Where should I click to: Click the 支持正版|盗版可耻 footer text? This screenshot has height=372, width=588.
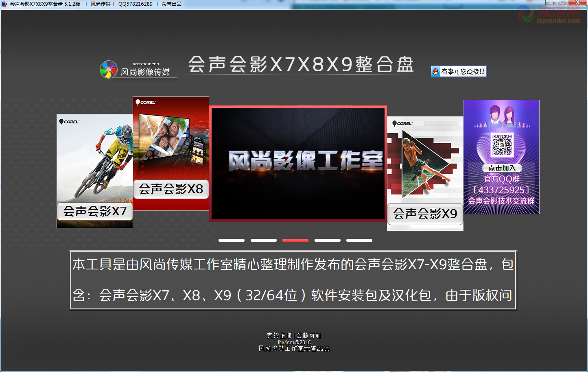pyautogui.click(x=294, y=335)
